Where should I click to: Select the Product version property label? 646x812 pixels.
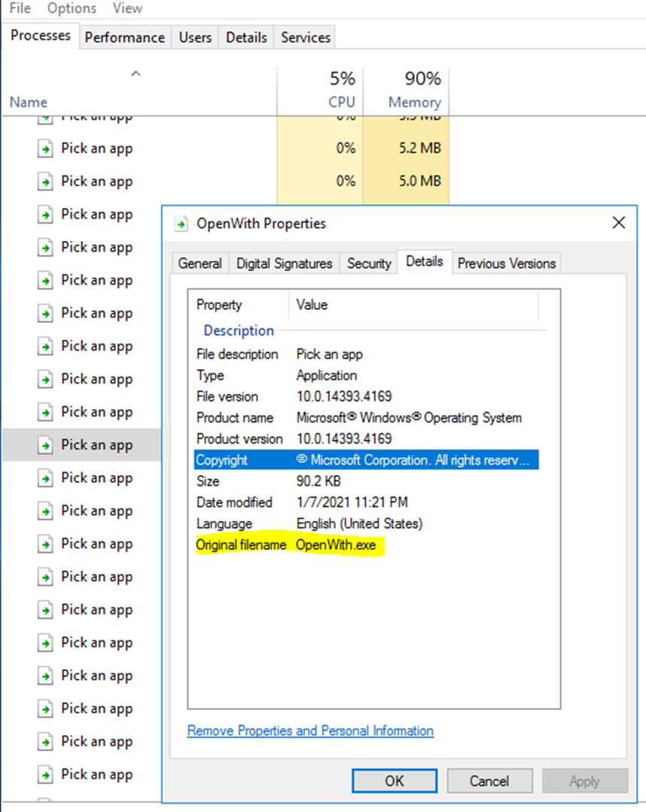(x=239, y=439)
